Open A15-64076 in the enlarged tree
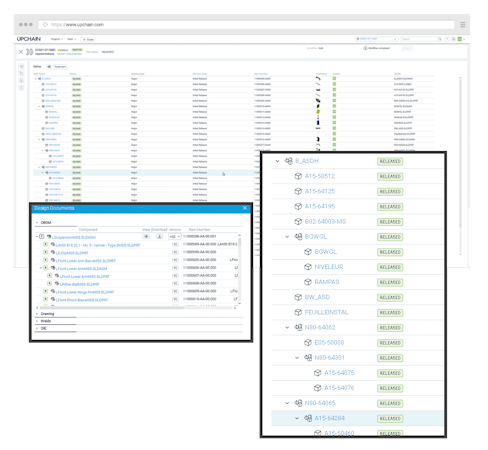 (x=339, y=388)
